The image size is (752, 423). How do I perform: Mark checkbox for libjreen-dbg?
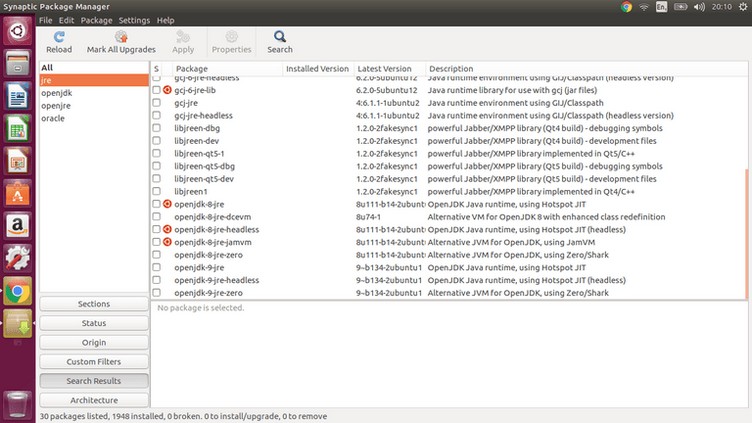[156, 128]
